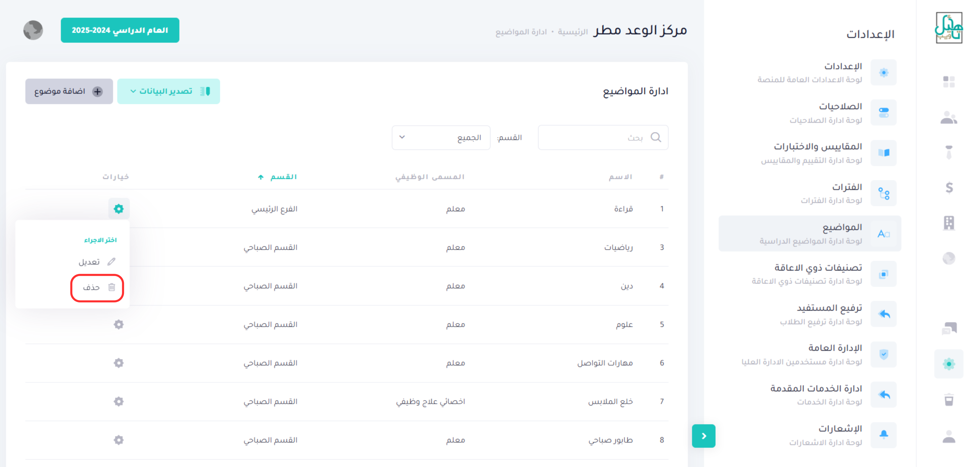Click ادارة المواضيع breadcrumb text
Screen dimensions: 980x467
point(521,32)
